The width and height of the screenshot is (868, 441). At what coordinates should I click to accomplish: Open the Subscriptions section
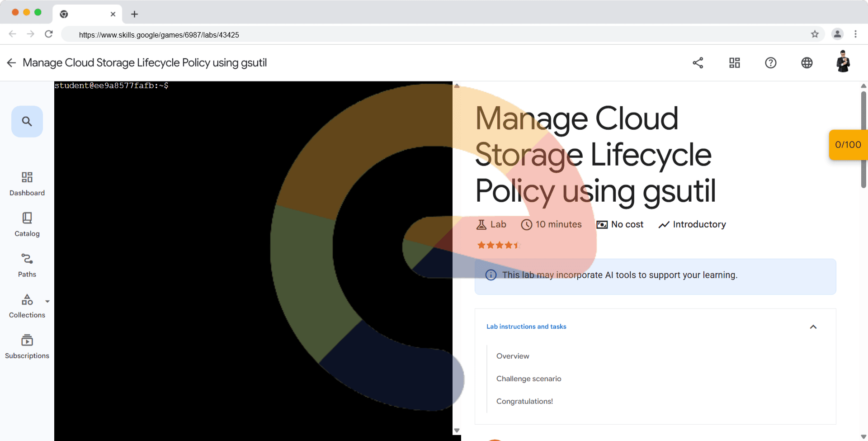(x=27, y=346)
